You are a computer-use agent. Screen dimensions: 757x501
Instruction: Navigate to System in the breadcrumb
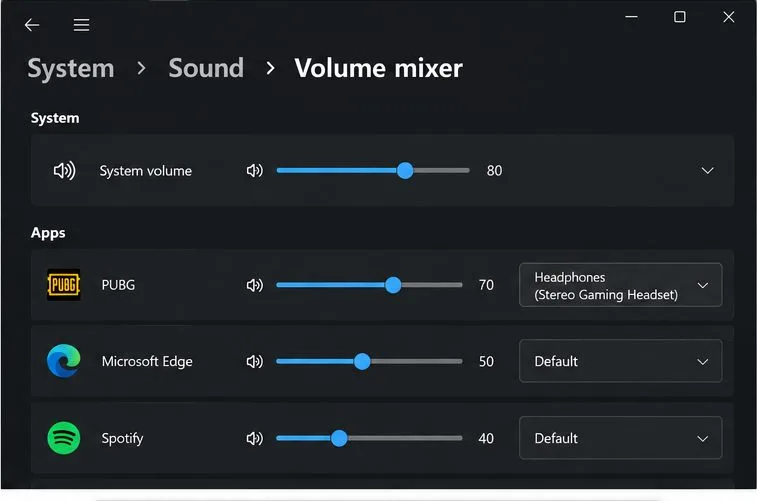pyautogui.click(x=71, y=68)
